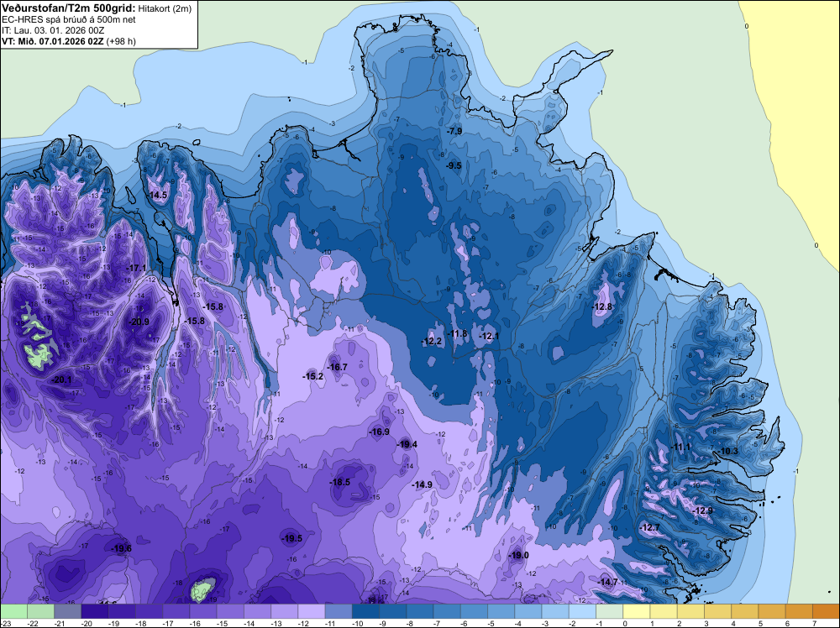
Task: Select the 'VT: Mið. 07.01.2026 02Z' valid time
Action: 53,41
